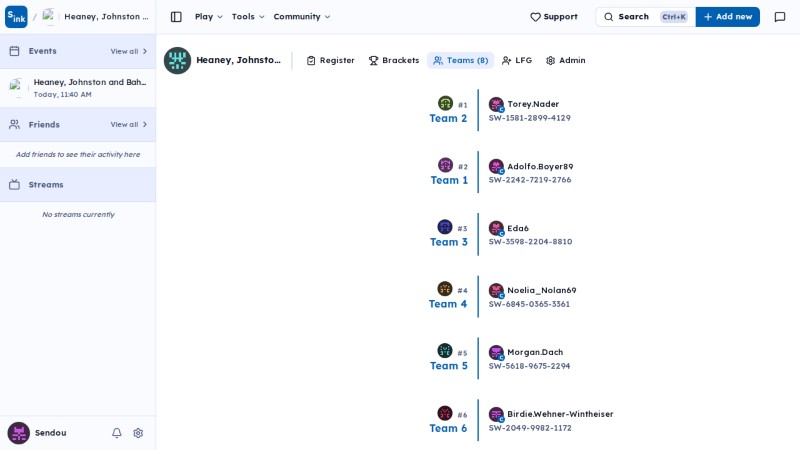The width and height of the screenshot is (800, 450).
Task: Click Birdie.Wehner-Wintheiser's profile avatar
Action: pos(496,414)
